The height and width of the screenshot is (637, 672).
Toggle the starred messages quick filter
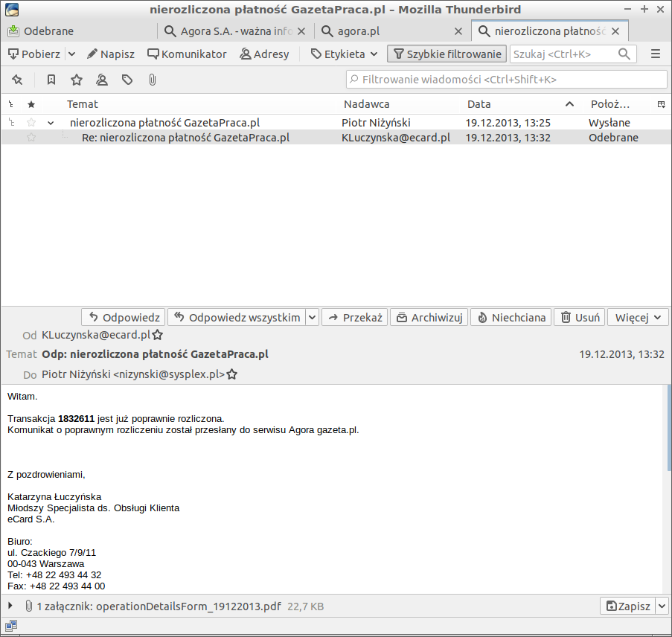(77, 80)
